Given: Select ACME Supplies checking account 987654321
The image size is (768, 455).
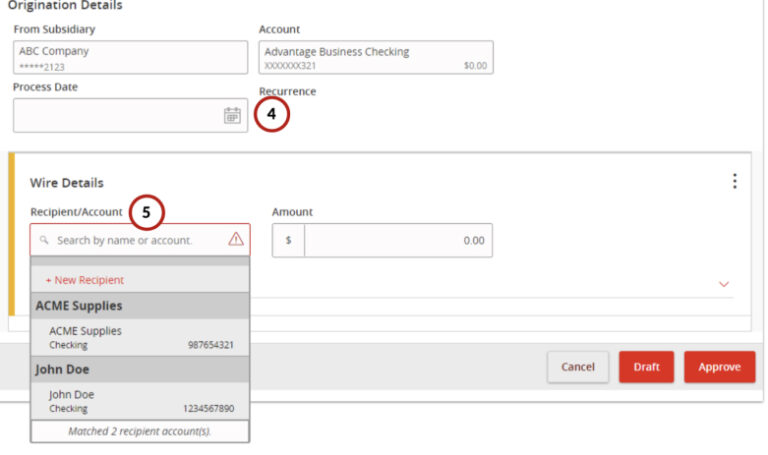Looking at the screenshot, I should [x=140, y=337].
